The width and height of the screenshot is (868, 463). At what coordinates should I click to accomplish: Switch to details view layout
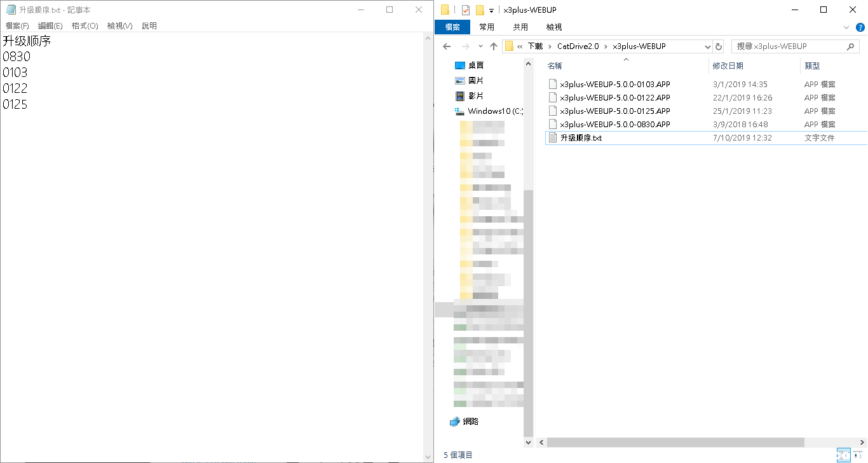[843, 455]
